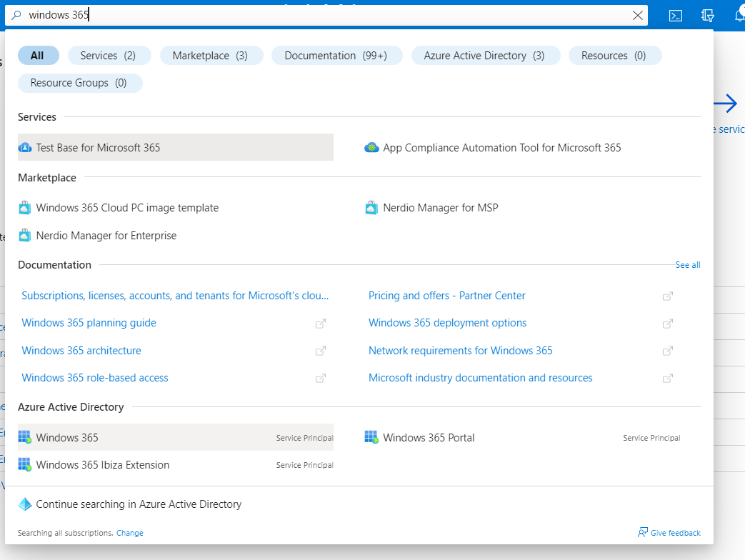Switch to the Services filter tab

tap(109, 55)
